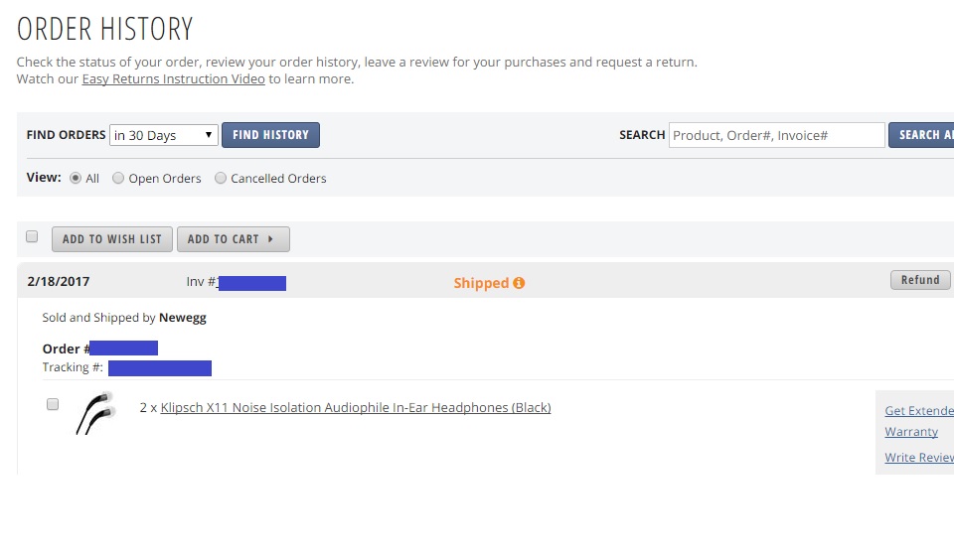Click the arrow on Add to Cart
Image resolution: width=954 pixels, height=560 pixels.
tap(270, 239)
